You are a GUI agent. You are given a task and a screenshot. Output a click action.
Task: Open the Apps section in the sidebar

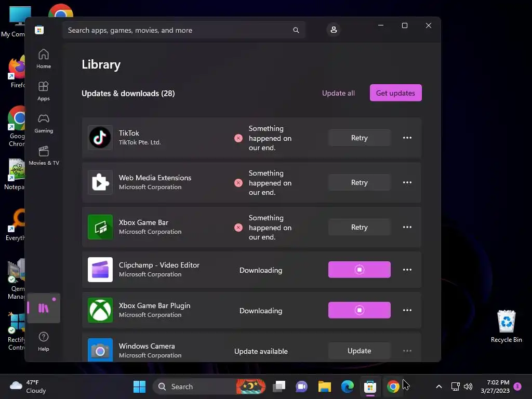click(x=44, y=91)
